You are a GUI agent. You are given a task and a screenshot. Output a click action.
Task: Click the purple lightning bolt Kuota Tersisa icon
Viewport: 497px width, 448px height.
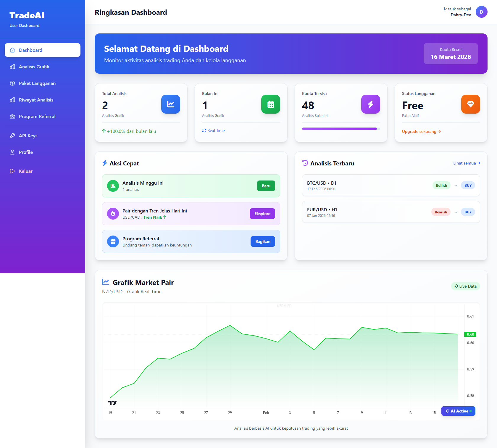370,104
